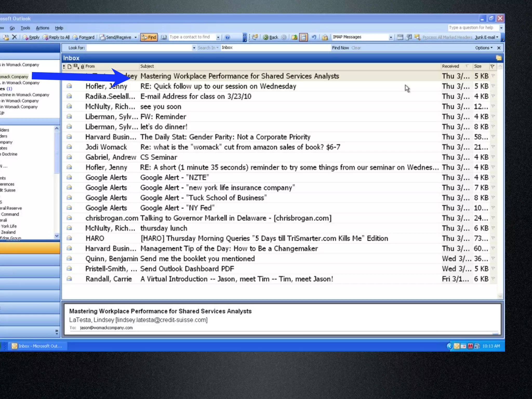
Task: Toggle flag on Hofler, Jenny Quick follow up email
Action: [x=493, y=86]
